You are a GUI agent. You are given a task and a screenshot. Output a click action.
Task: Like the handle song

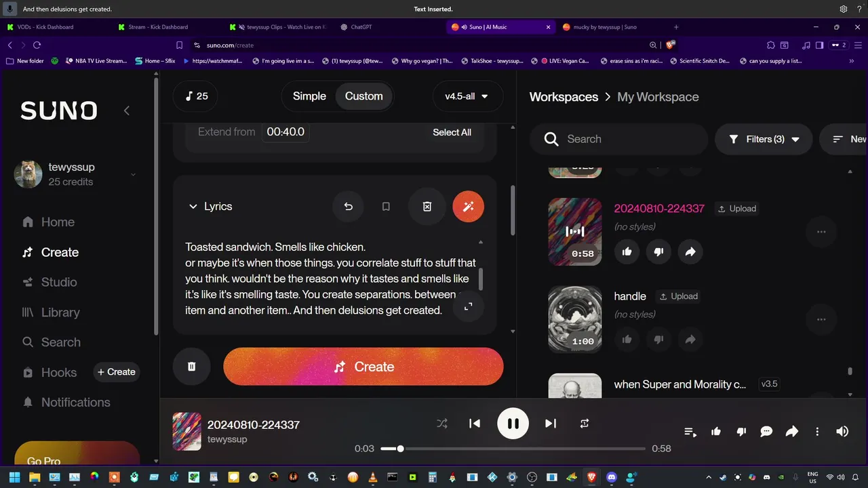click(x=627, y=339)
